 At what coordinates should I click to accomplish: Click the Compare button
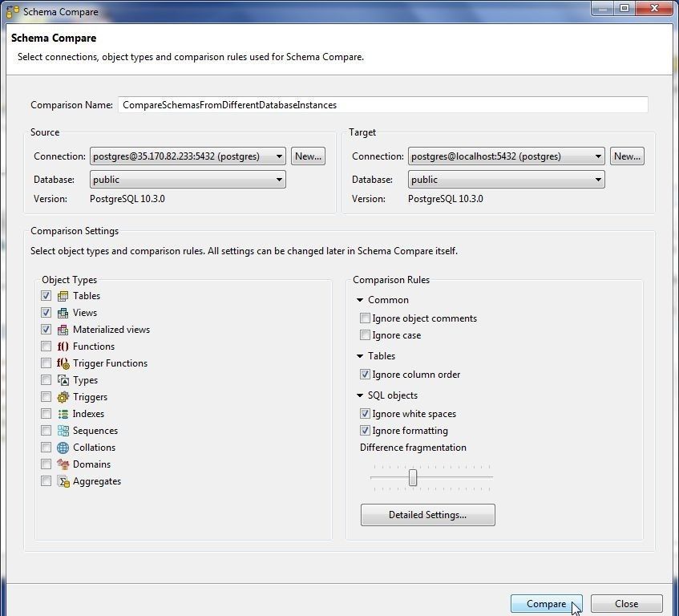click(547, 604)
